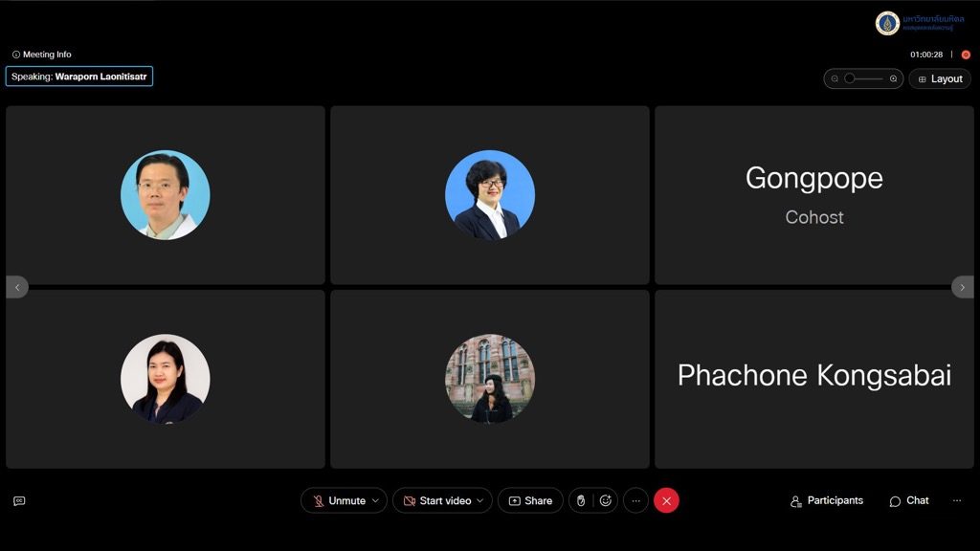
Task: Open the closed captions icon
Action: 19,501
